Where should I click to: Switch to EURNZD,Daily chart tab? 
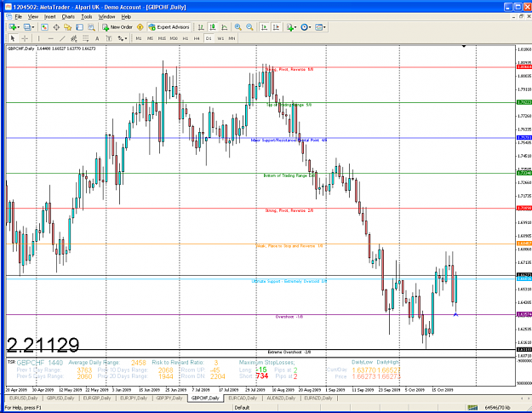click(317, 398)
